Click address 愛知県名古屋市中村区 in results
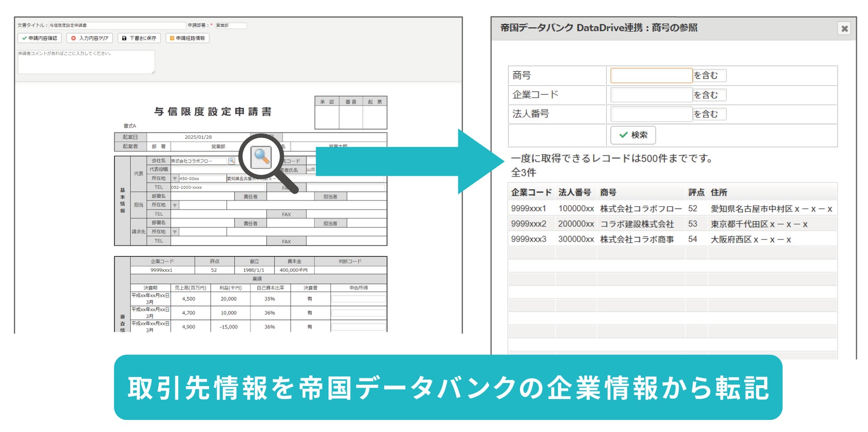The image size is (868, 432). 771,209
